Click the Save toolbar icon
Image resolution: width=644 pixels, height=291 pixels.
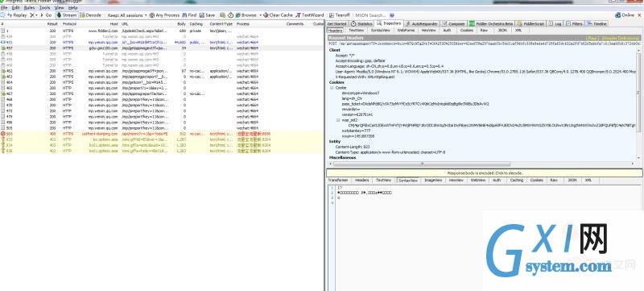tap(202, 15)
